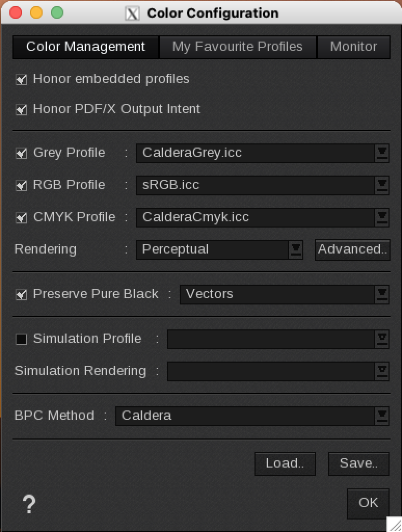Confirm with the OK button
The height and width of the screenshot is (532, 402).
tap(368, 503)
